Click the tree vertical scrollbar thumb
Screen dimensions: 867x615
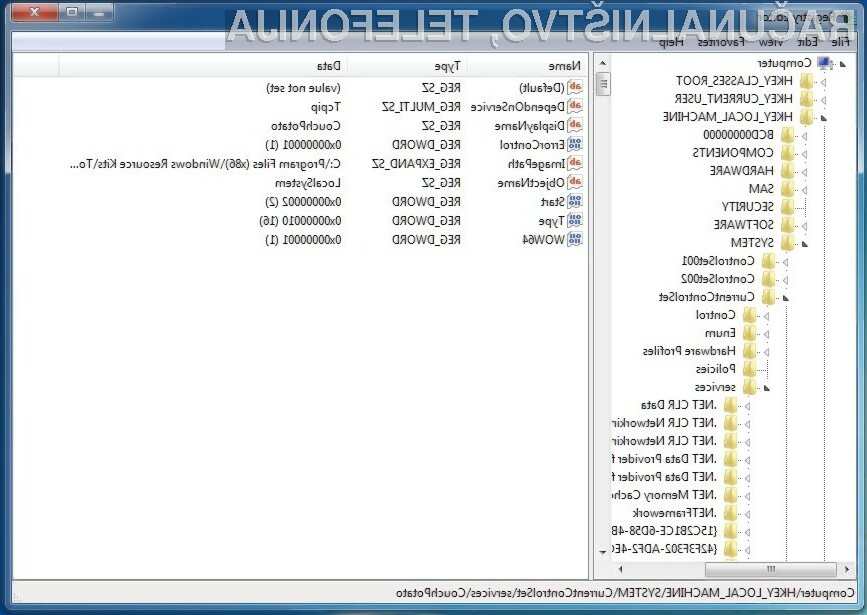[603, 84]
